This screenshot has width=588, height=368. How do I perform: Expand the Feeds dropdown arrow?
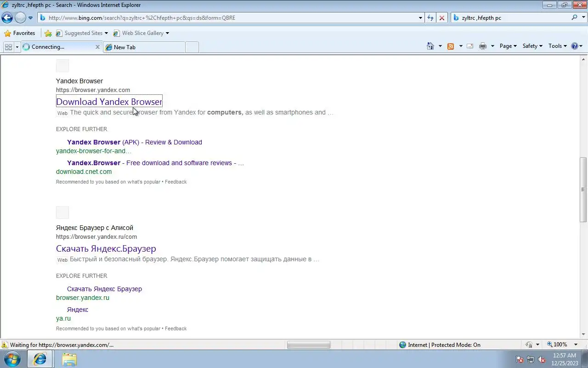pyautogui.click(x=460, y=46)
